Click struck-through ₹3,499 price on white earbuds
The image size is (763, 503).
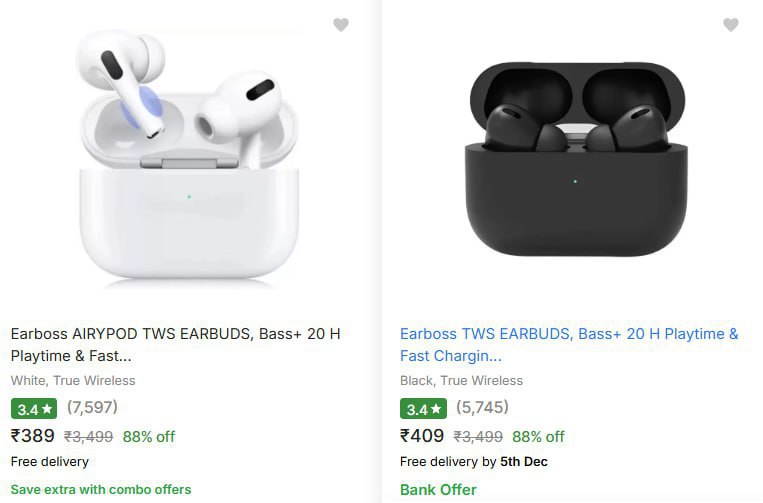pos(89,437)
